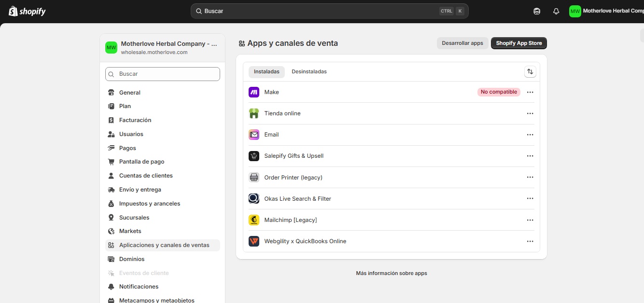Open the more options menu for Email
This screenshot has width=644, height=303.
530,135
